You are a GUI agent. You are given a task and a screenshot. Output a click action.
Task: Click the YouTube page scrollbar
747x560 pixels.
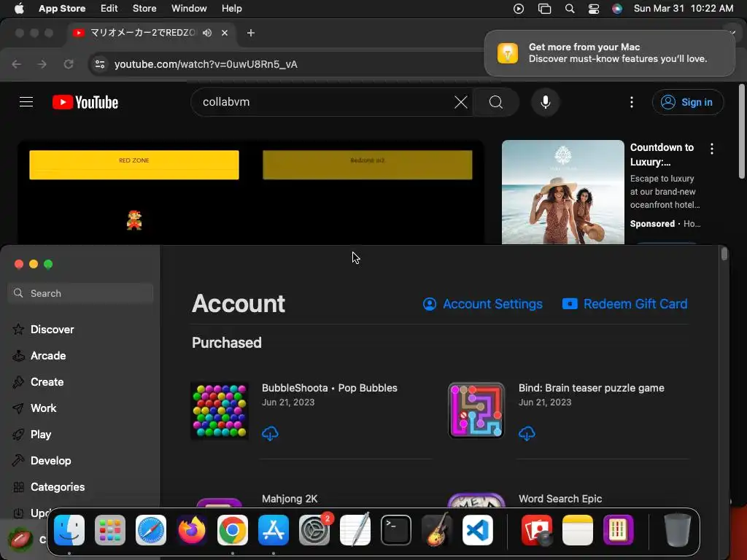tap(742, 131)
